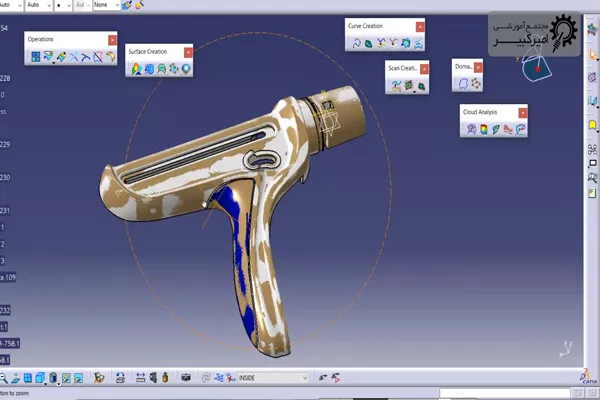Screen dimensions: 600x400
Task: Select the green multi-section surface icon
Action: point(161,69)
